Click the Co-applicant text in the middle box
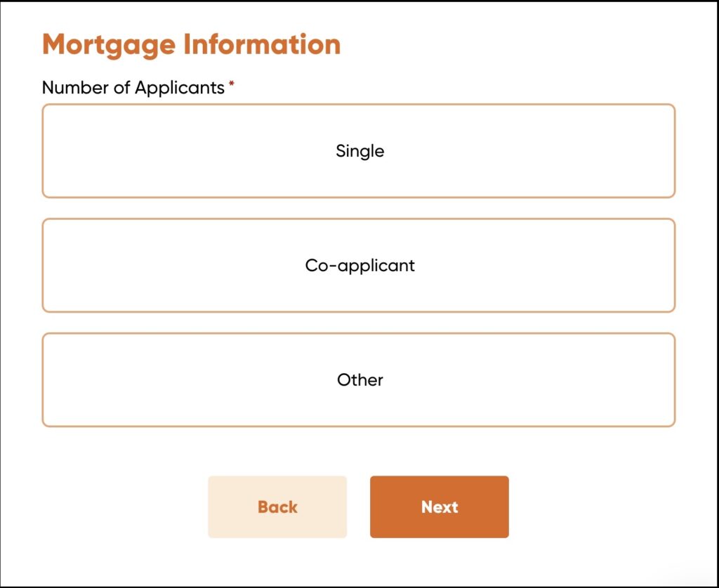Image resolution: width=719 pixels, height=588 pixels. click(x=359, y=266)
